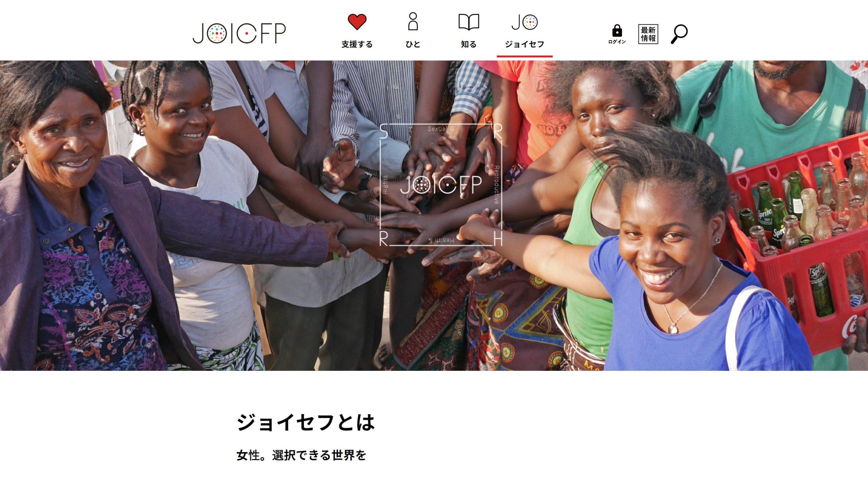Click the padlock login icon
Screen dimensions: 868x485
[617, 30]
